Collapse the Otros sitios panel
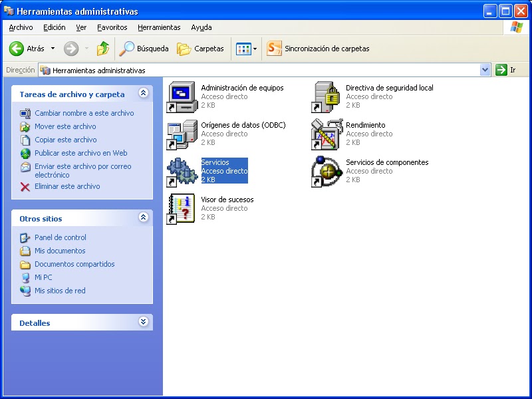Screen dimensions: 532x399 coord(144,218)
